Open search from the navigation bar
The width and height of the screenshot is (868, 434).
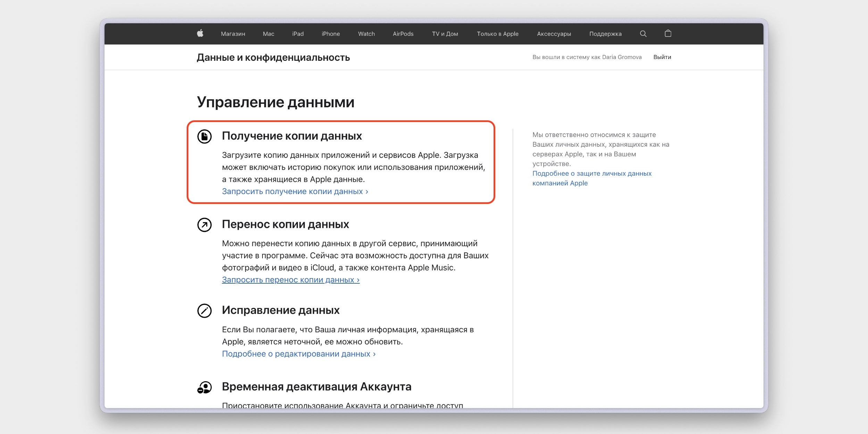point(643,34)
